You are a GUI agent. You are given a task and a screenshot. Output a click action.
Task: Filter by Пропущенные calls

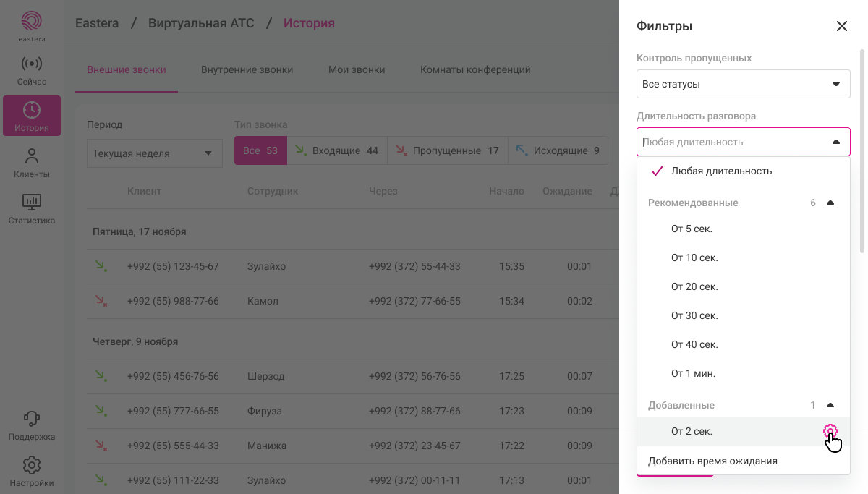pos(447,151)
